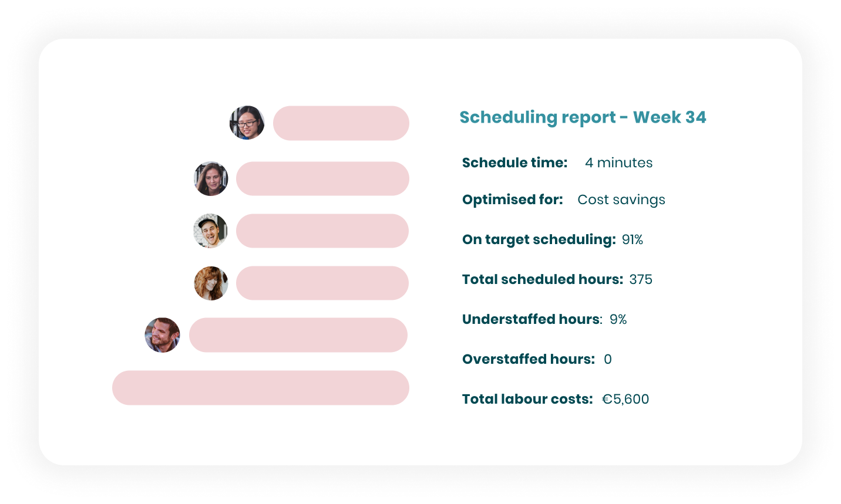Viewport: 841px width, 504px height.
Task: Select the brown-haired woman's avatar
Action: pyautogui.click(x=211, y=179)
